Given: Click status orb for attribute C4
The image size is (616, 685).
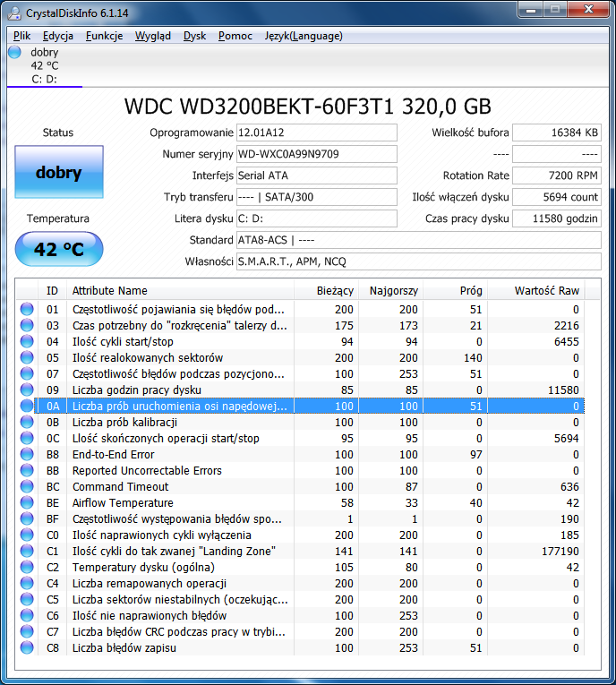Looking at the screenshot, I should 27,583.
